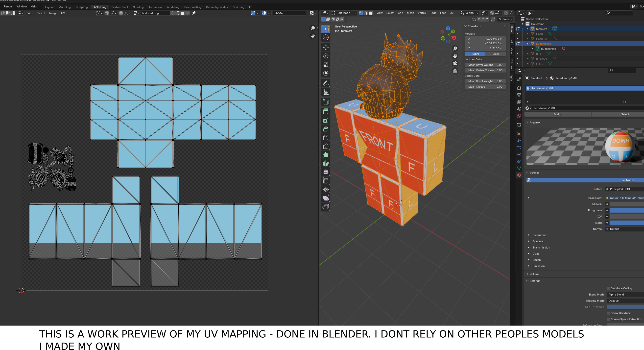Screen dimensions: 644x350
Task: Open the Tool sidebar tab
Action: (x=511, y=40)
